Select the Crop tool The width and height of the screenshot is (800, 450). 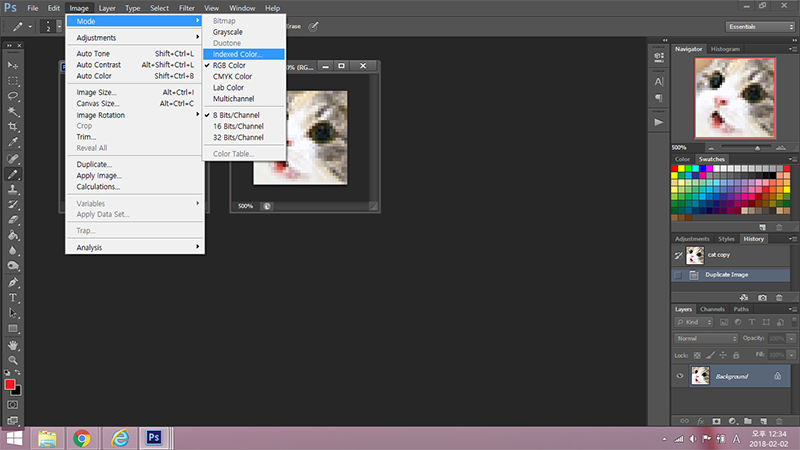tap(13, 127)
